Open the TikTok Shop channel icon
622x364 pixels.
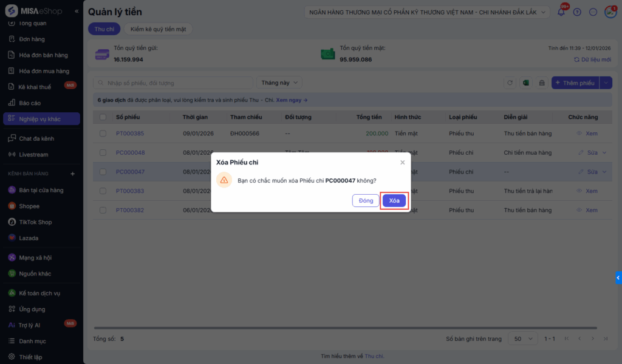pyautogui.click(x=12, y=222)
